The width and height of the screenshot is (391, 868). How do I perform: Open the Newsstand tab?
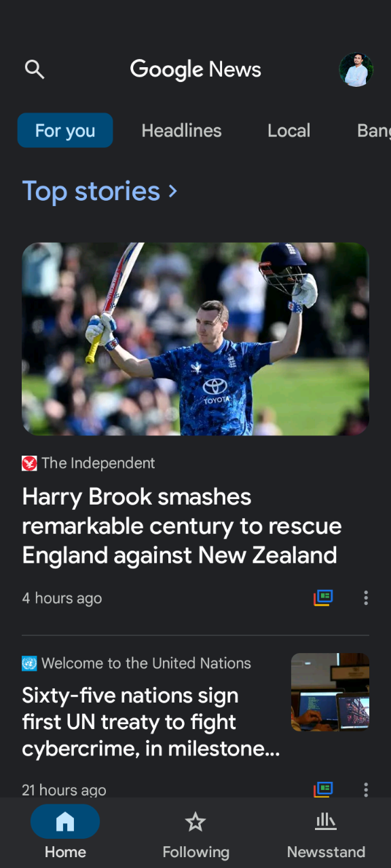point(326,833)
